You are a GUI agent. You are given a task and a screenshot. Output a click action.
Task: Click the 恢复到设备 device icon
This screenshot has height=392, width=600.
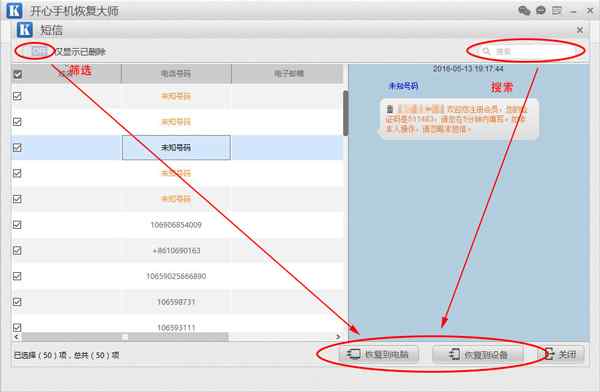[x=454, y=354]
